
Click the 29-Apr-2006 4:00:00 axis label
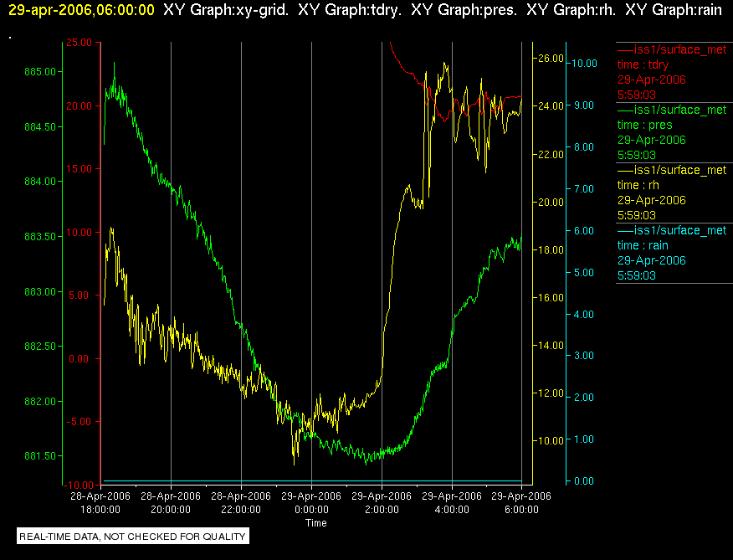tap(452, 503)
